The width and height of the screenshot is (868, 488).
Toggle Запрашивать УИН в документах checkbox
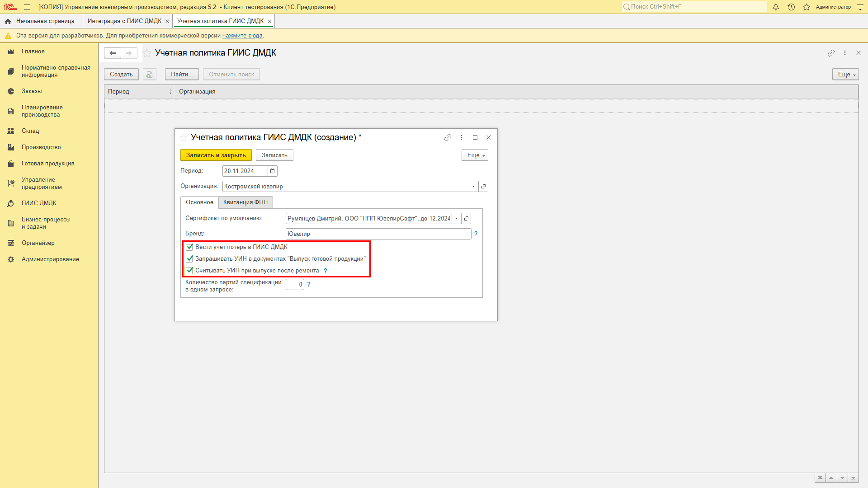[x=189, y=259]
